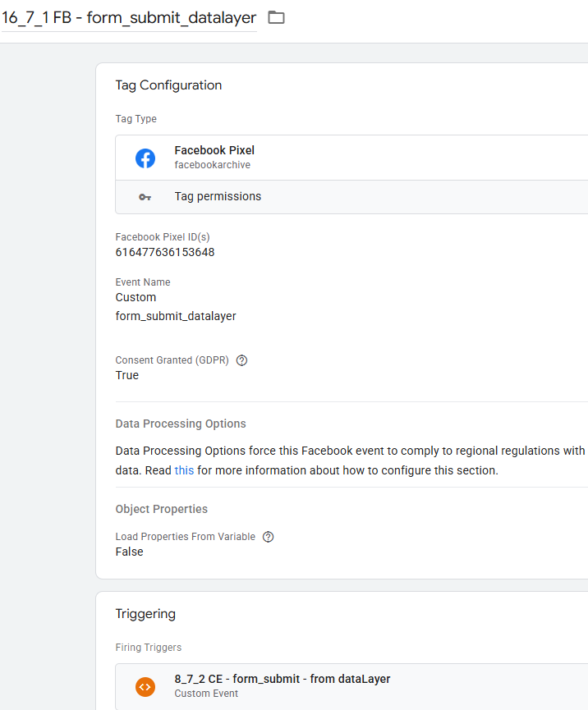This screenshot has height=710, width=588.
Task: Open the "this" link in Data Processing Options
Action: coord(184,471)
